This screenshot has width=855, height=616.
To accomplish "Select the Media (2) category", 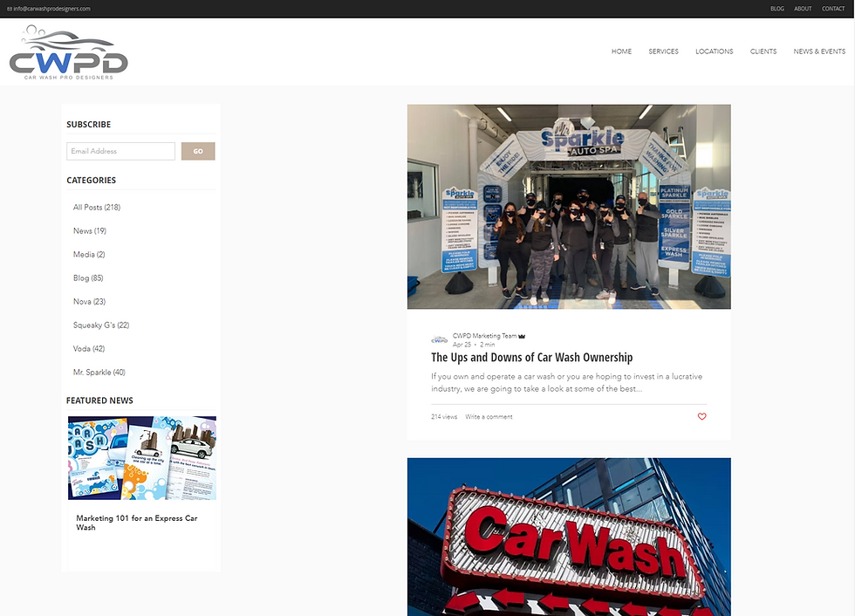I will pyautogui.click(x=89, y=254).
